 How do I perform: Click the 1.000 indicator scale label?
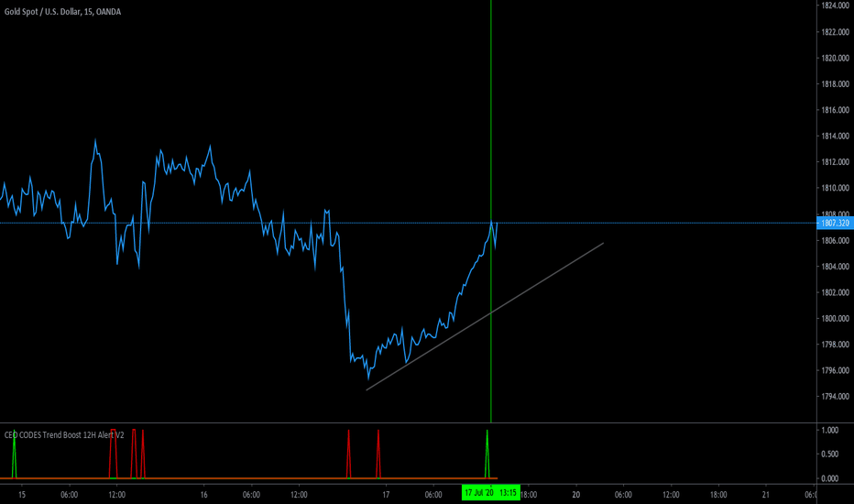(830, 430)
